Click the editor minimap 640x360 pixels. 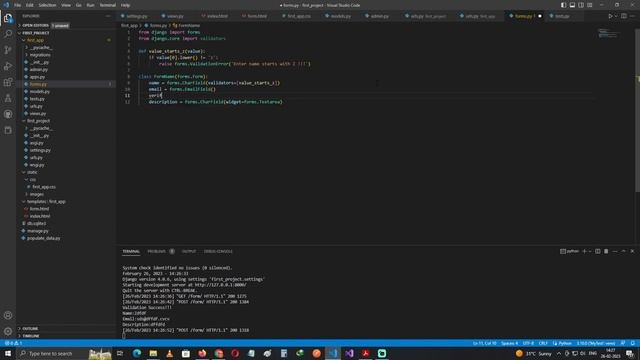[x=608, y=33]
